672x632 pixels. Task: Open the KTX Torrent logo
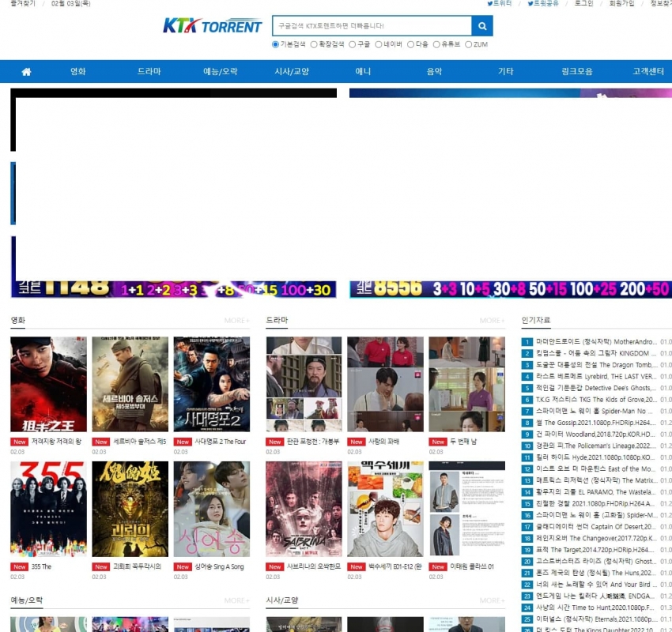tap(212, 26)
